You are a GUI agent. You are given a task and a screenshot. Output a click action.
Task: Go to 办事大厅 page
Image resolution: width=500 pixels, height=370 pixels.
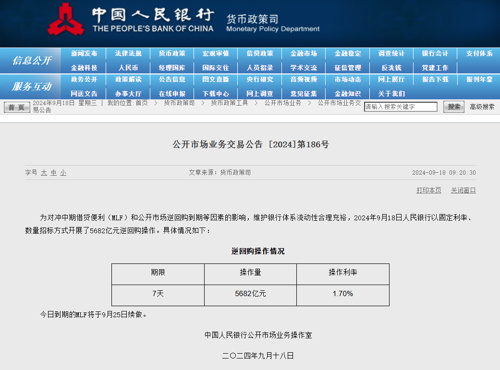click(x=128, y=94)
